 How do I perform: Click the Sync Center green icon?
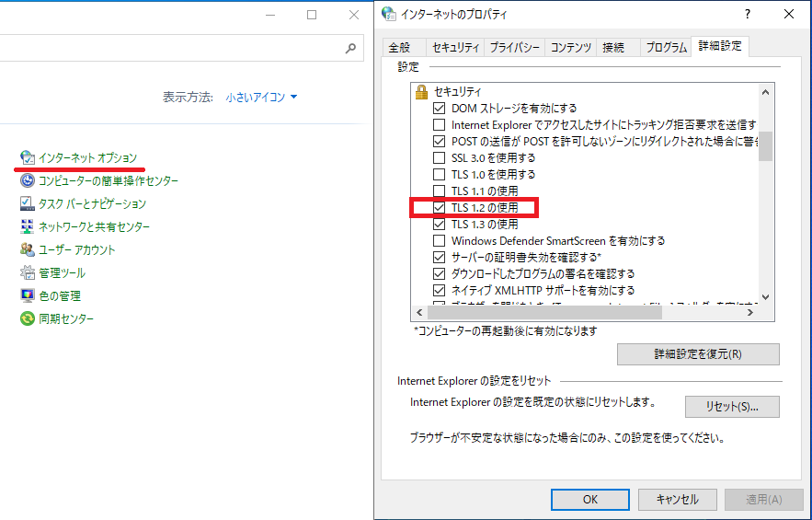(27, 319)
